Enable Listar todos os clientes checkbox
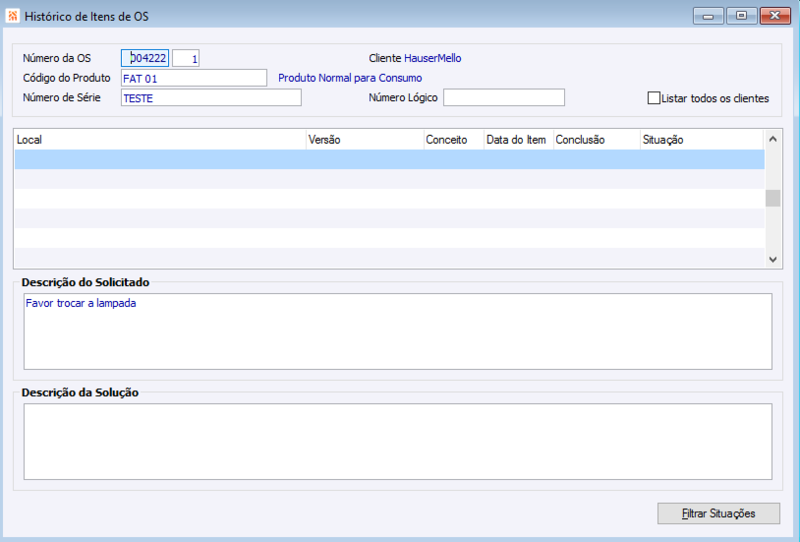Viewport: 800px width, 542px height. click(x=654, y=98)
